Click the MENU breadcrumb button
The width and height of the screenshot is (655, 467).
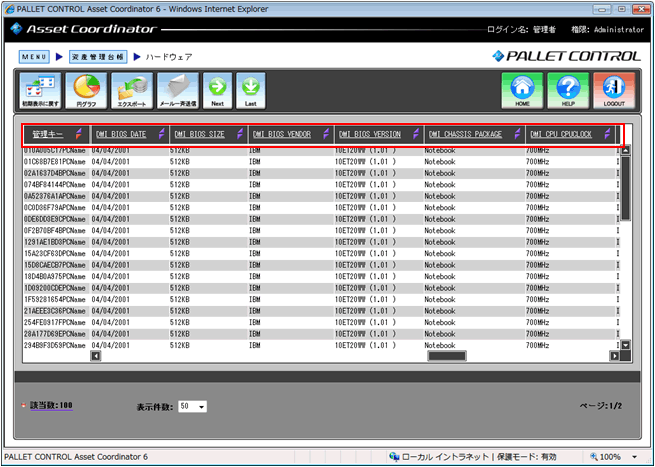point(34,57)
